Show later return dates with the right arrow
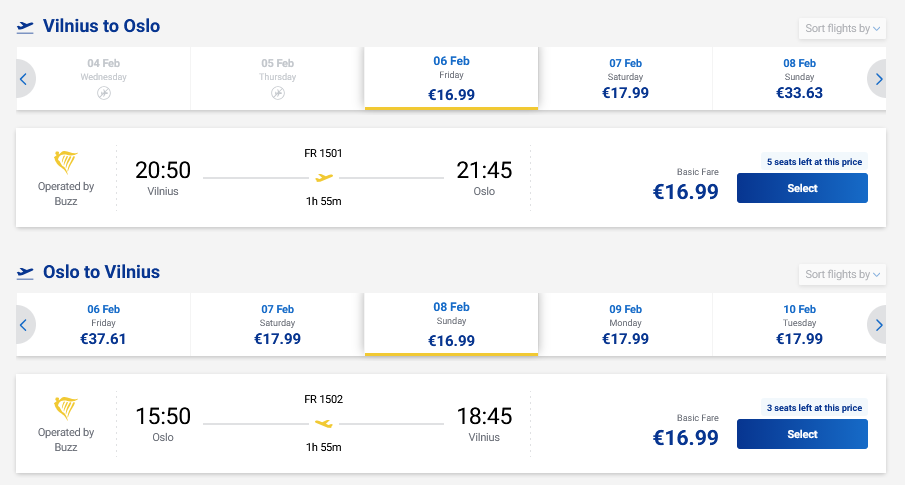 [x=878, y=325]
